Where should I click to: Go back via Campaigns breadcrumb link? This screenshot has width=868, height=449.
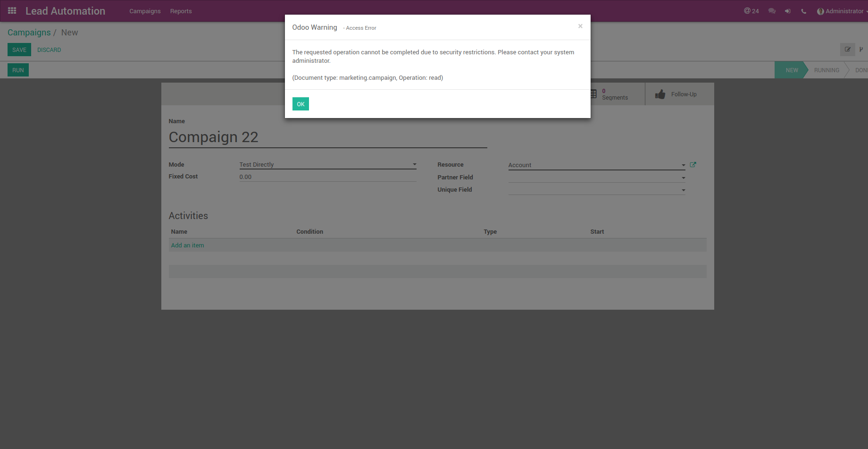coord(29,32)
